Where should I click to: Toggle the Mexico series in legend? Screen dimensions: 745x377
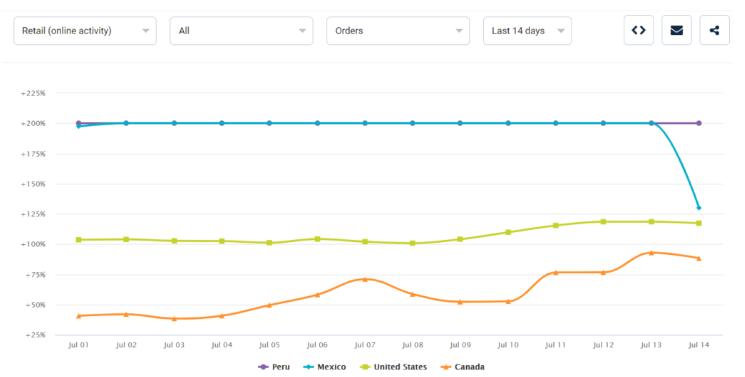point(325,367)
